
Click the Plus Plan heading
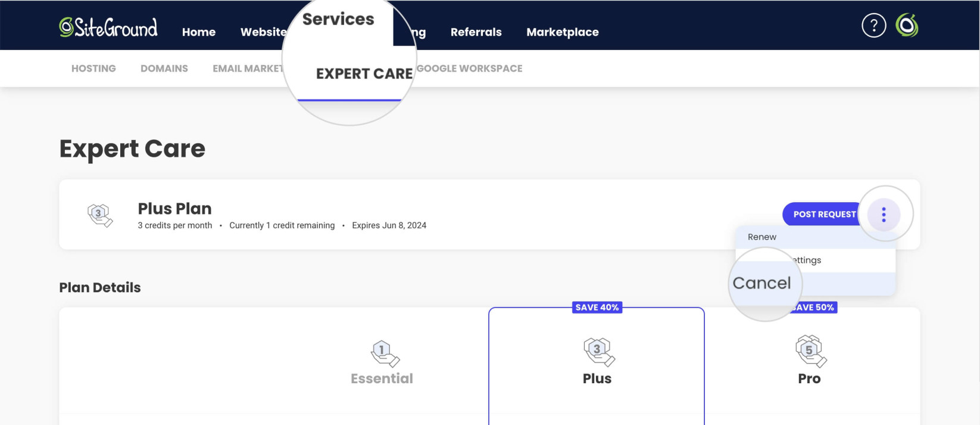coord(174,209)
